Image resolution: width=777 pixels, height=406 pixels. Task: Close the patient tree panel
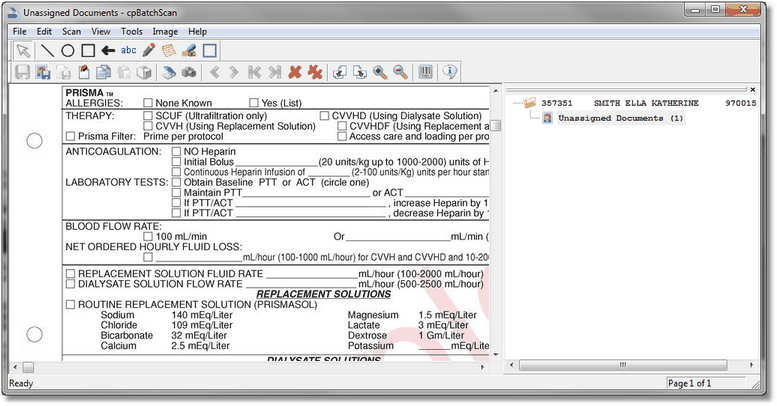coord(753,90)
